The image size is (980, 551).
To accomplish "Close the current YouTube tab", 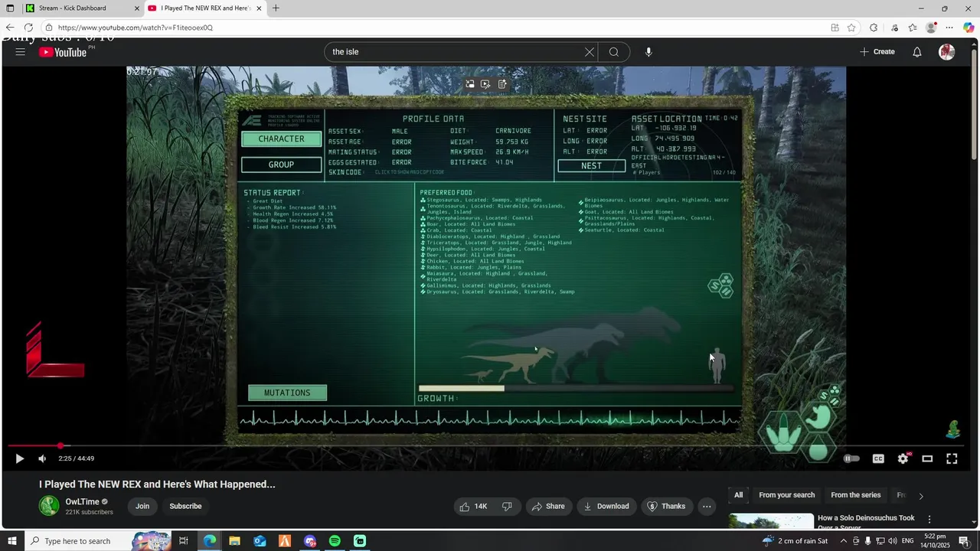I will (x=259, y=8).
